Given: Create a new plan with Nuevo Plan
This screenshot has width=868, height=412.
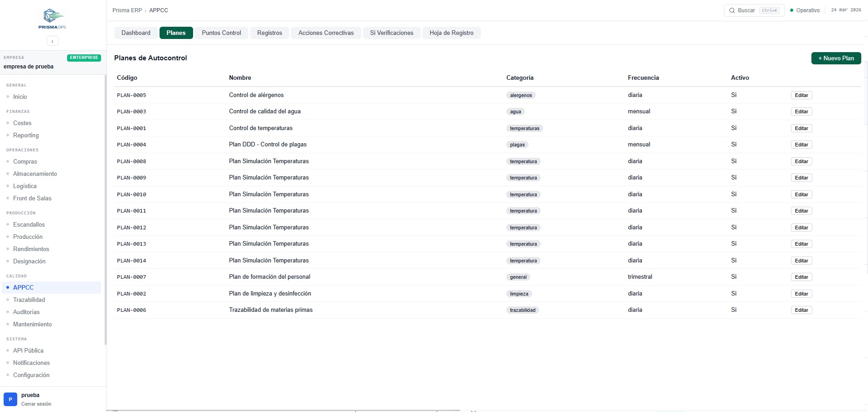Looking at the screenshot, I should [835, 58].
